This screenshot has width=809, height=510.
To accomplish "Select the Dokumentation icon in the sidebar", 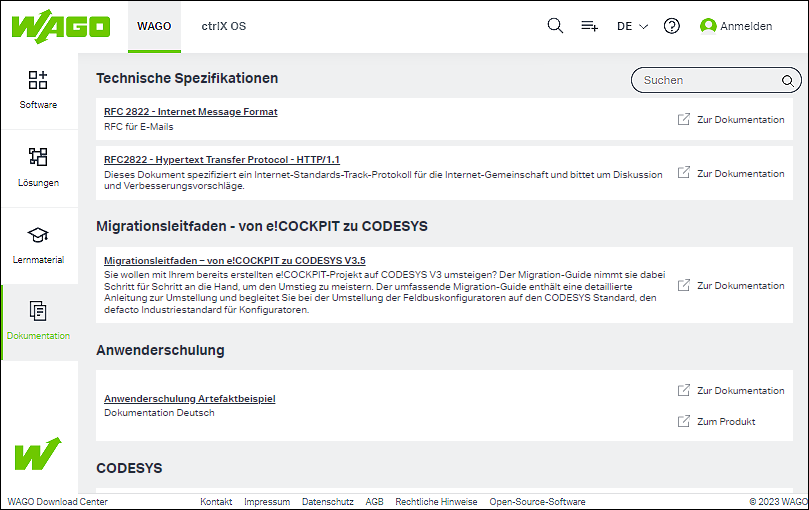I will (38, 311).
